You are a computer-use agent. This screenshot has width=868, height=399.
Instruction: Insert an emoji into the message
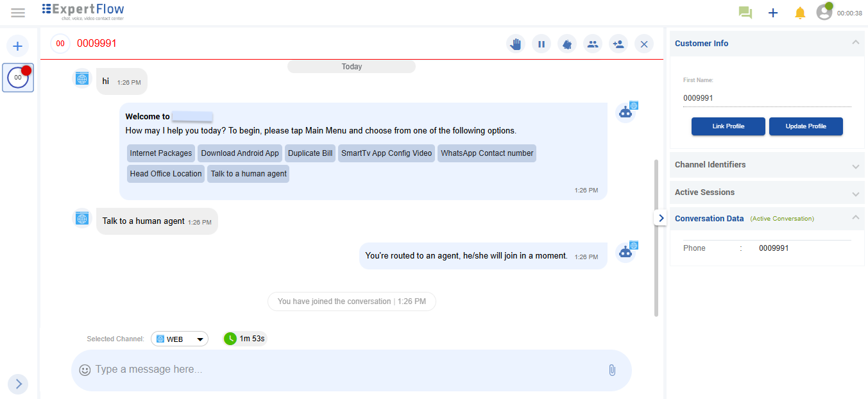pyautogui.click(x=84, y=369)
